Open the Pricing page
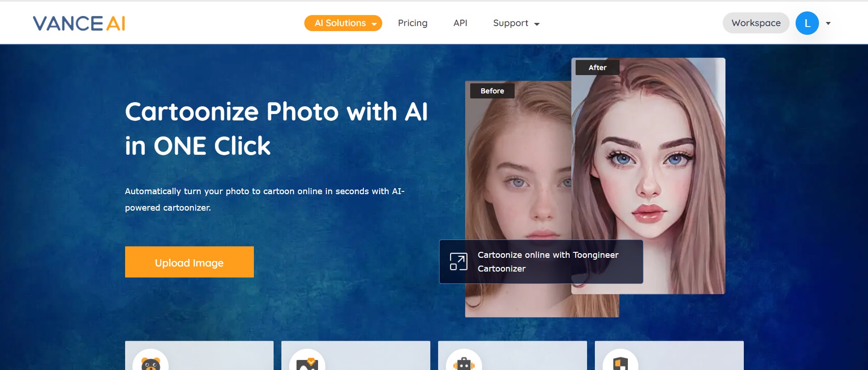 click(412, 23)
